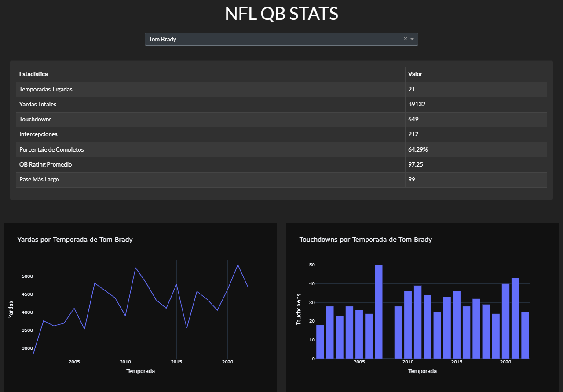Open the quarterback dropdown arrow
563x392 pixels.
tap(412, 39)
